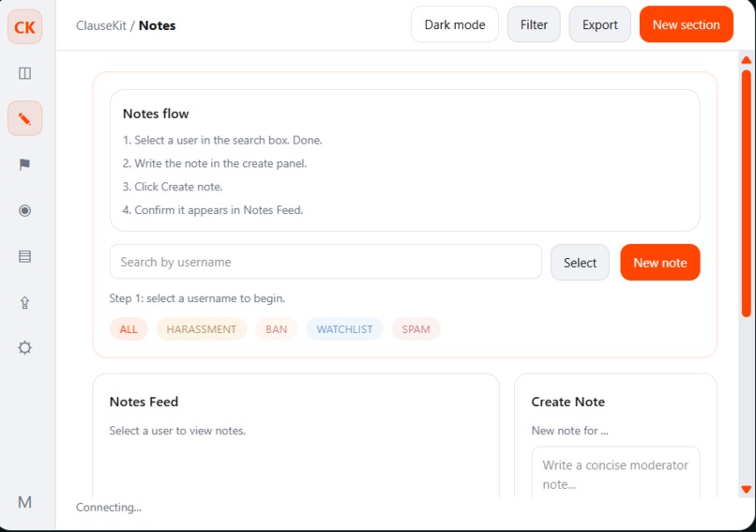Click the Create Note heading

(568, 402)
